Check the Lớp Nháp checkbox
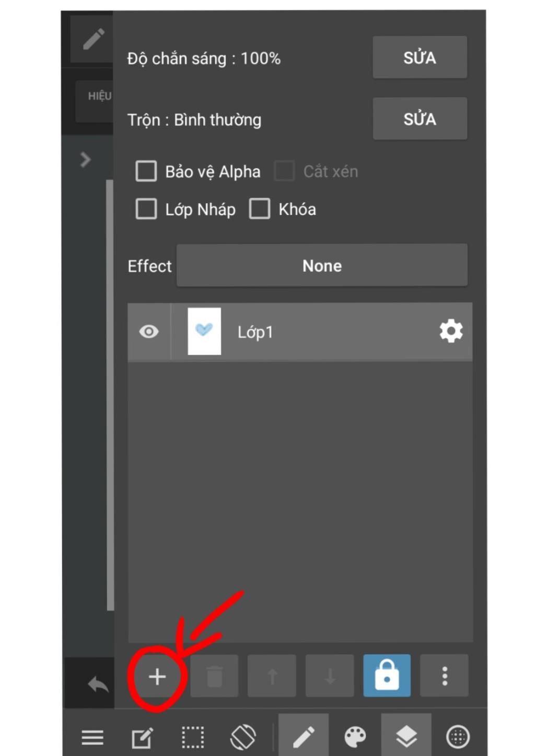 coord(146,209)
